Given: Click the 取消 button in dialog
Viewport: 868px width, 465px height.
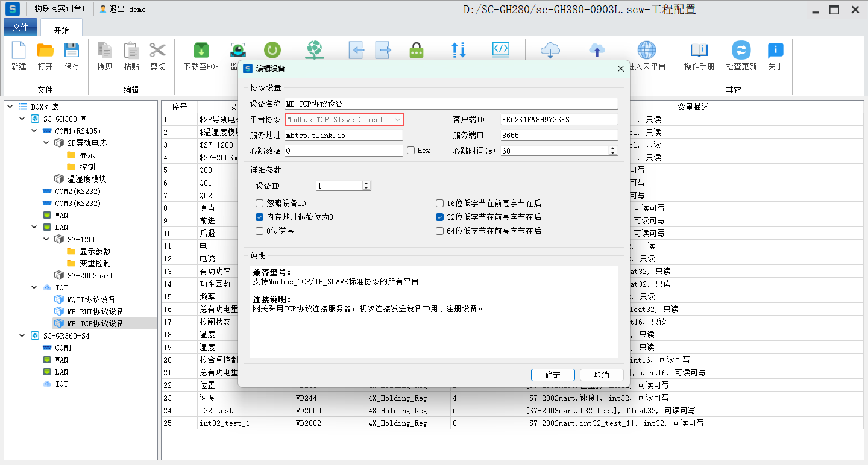Looking at the screenshot, I should [601, 375].
